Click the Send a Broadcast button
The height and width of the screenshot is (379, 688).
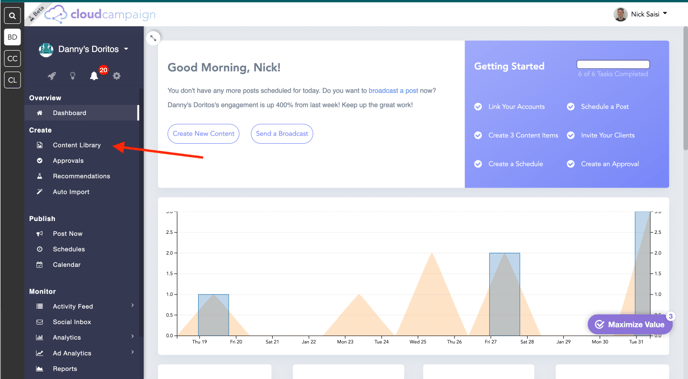[x=282, y=133]
